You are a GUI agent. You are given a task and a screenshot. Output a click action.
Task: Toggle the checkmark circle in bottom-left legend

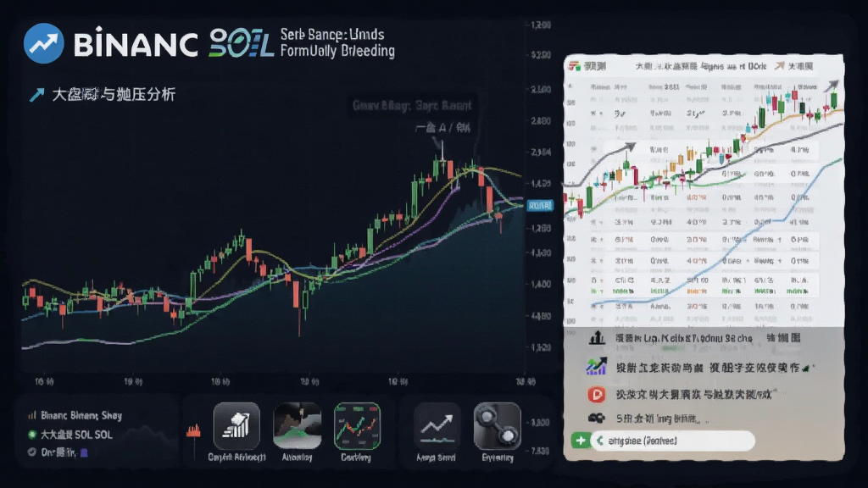tap(32, 452)
